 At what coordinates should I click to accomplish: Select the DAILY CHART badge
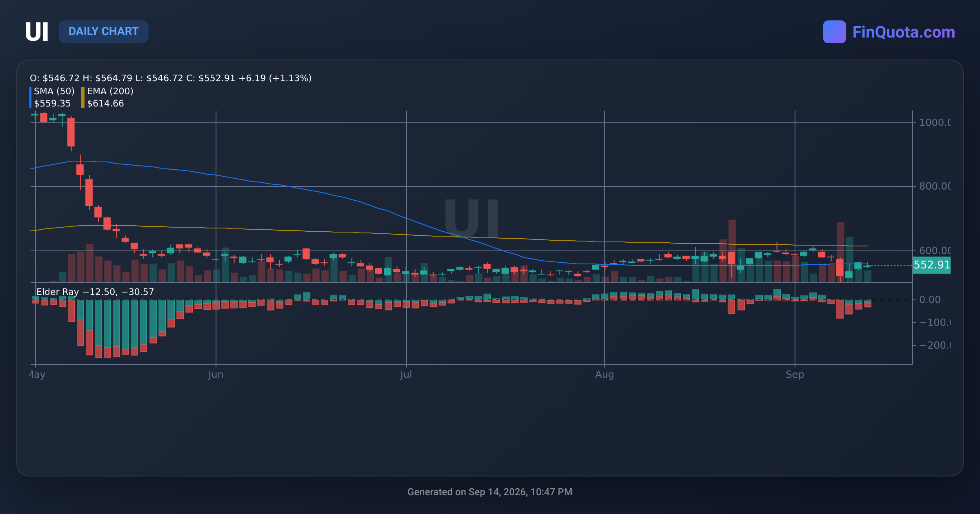point(104,32)
